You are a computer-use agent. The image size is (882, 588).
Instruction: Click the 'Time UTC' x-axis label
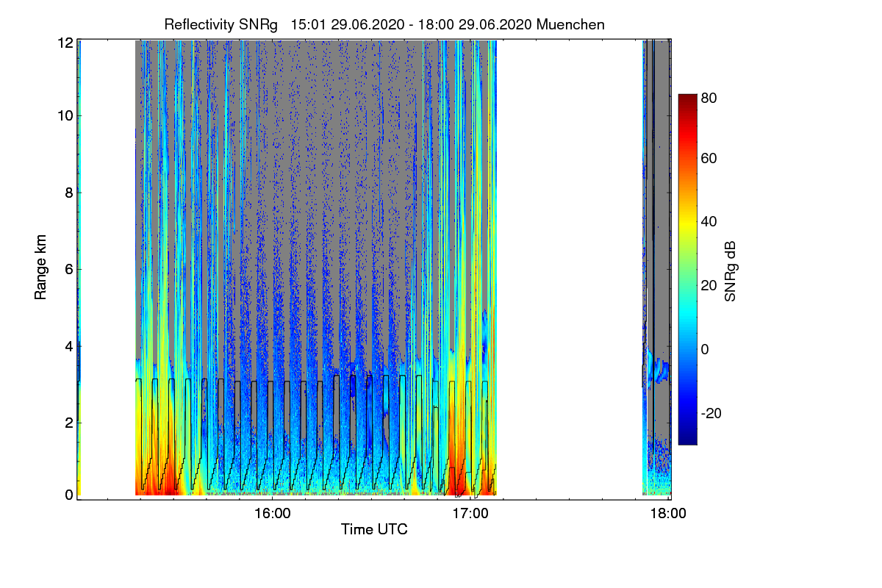pyautogui.click(x=374, y=529)
